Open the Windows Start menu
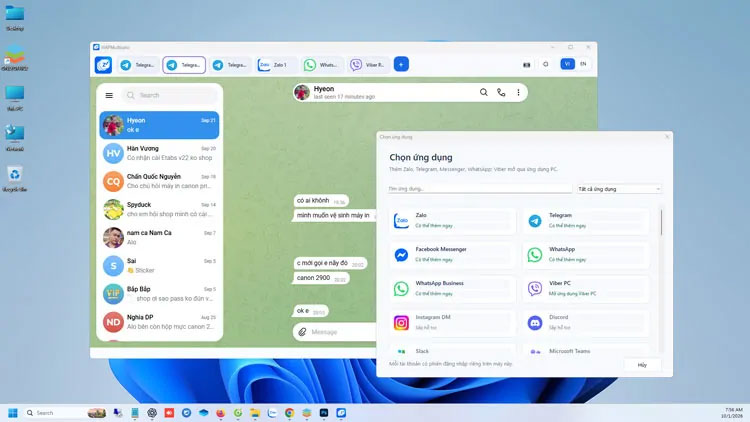Viewport: 750px width, 422px height. [x=13, y=412]
